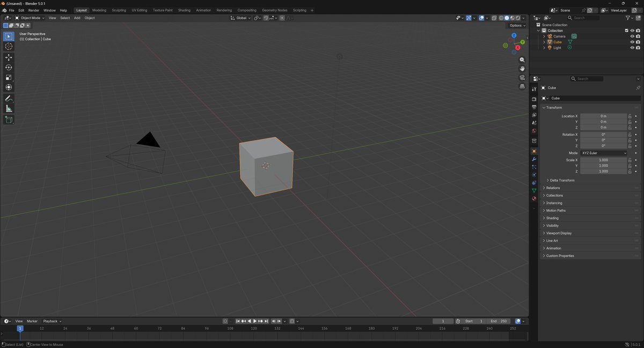Viewport: 644px width, 348px height.
Task: Open the Material properties tab
Action: tap(534, 198)
